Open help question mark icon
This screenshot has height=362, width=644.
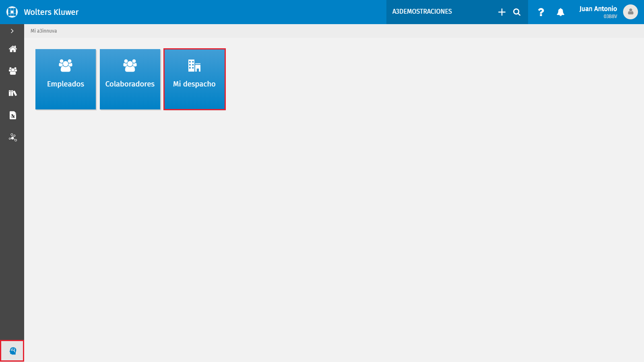541,12
